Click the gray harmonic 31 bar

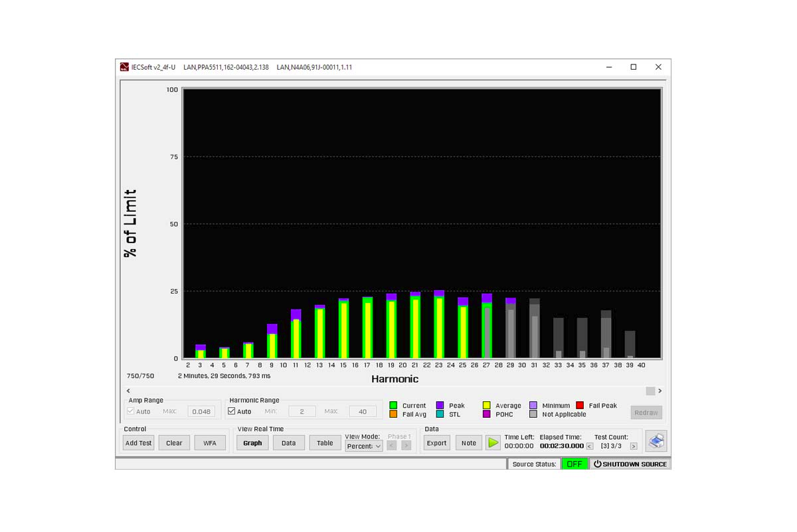(535, 329)
